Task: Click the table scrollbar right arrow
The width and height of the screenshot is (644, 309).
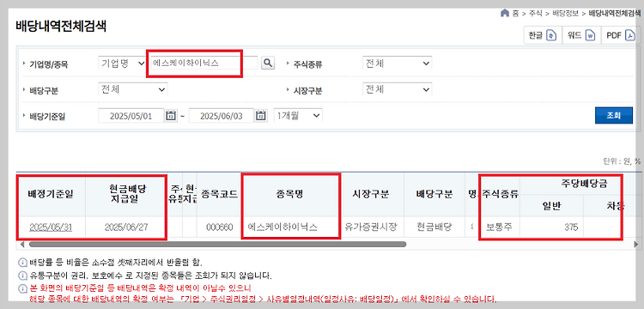Action: [x=636, y=244]
